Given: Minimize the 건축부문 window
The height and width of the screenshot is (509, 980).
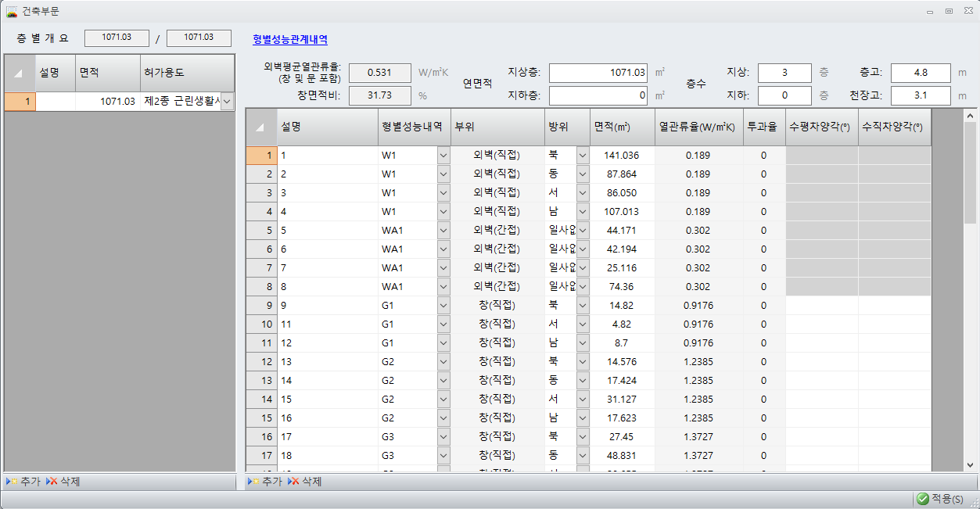Looking at the screenshot, I should pos(931,11).
